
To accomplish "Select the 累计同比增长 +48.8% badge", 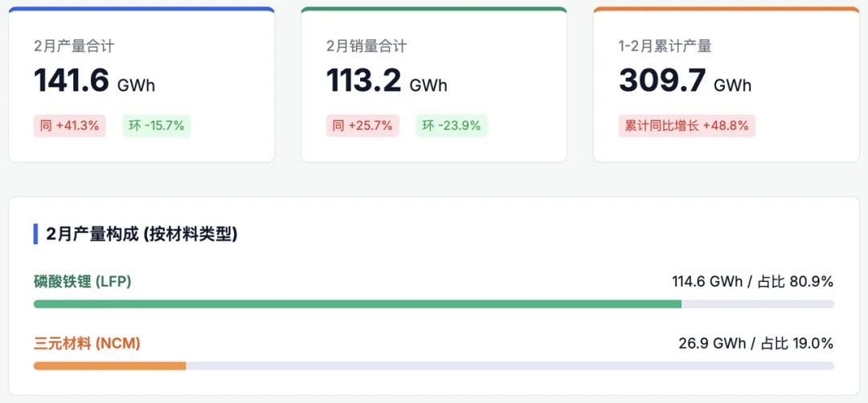I will (x=686, y=125).
